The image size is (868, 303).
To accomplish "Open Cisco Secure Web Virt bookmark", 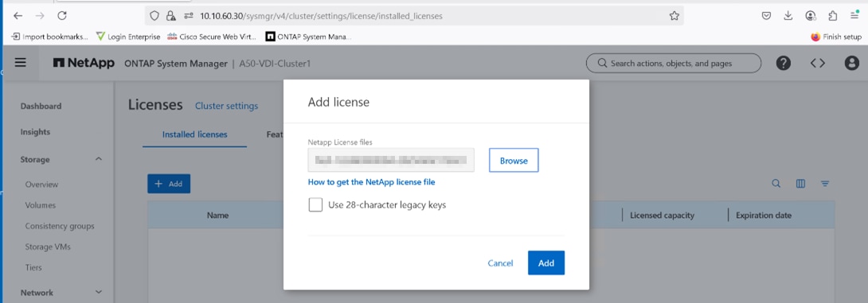I will [212, 37].
